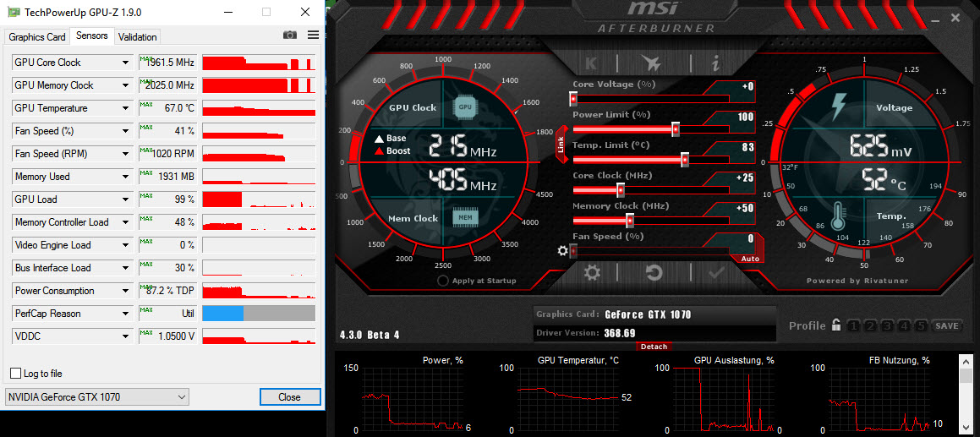Click the Memory Clock slider handle
This screenshot has height=437, width=980.
(630, 221)
